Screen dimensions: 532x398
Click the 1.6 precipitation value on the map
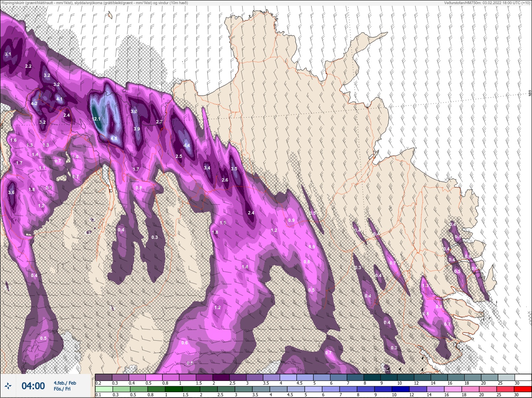(13, 140)
